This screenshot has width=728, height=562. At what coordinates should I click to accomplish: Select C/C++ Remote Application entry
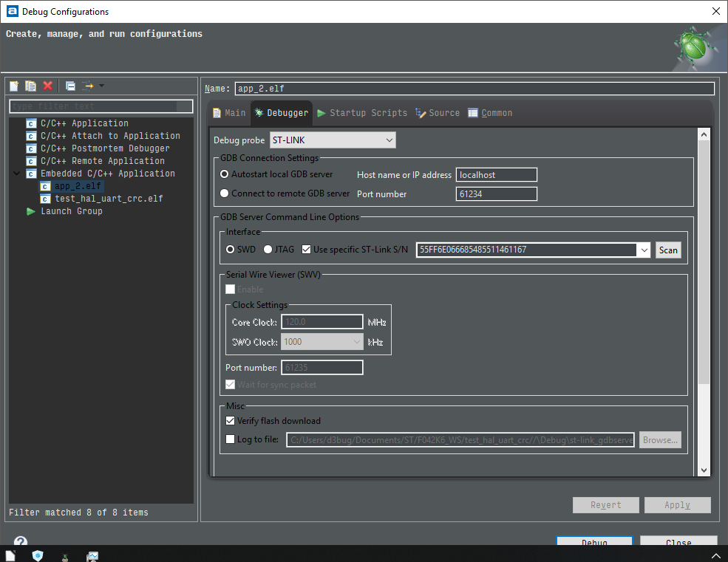point(103,161)
